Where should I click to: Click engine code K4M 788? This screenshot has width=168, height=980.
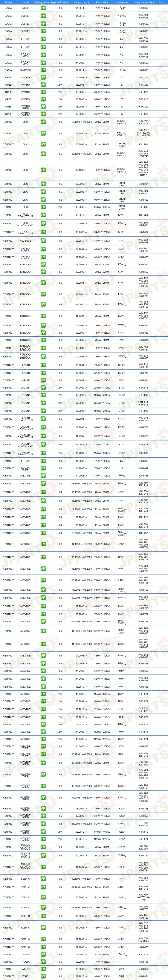click(144, 622)
